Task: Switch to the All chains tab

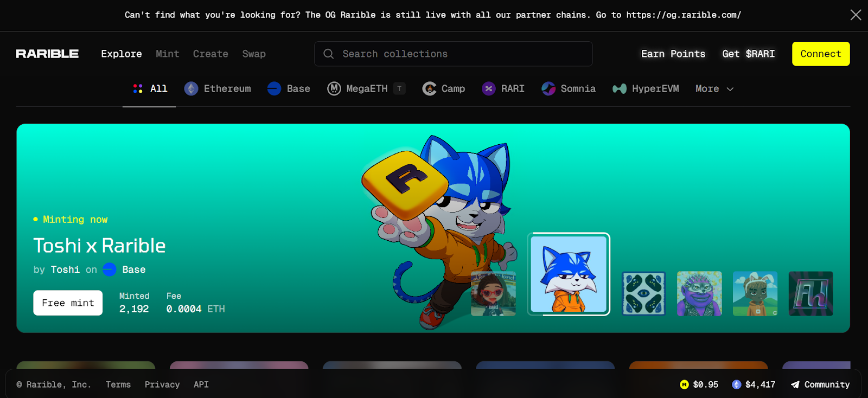Action: coord(149,88)
